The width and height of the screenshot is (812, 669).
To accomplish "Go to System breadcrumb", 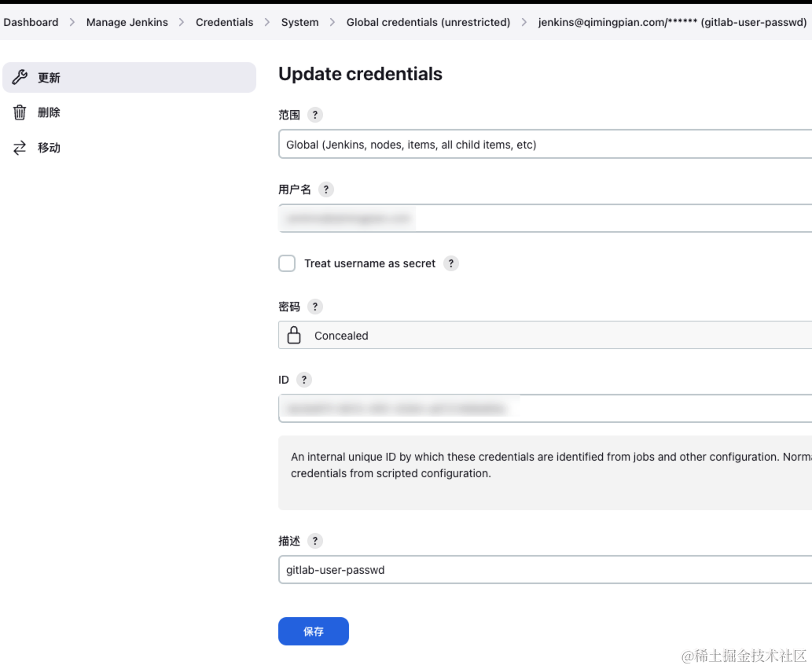I will coord(299,22).
